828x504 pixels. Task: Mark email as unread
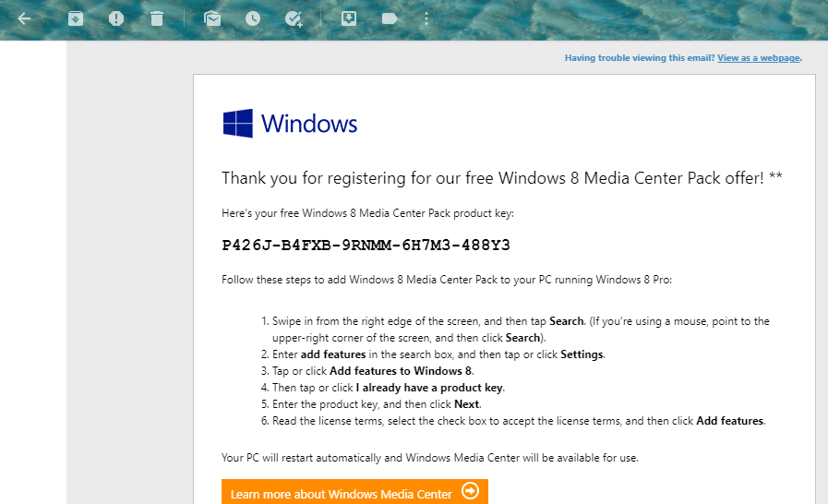(212, 19)
